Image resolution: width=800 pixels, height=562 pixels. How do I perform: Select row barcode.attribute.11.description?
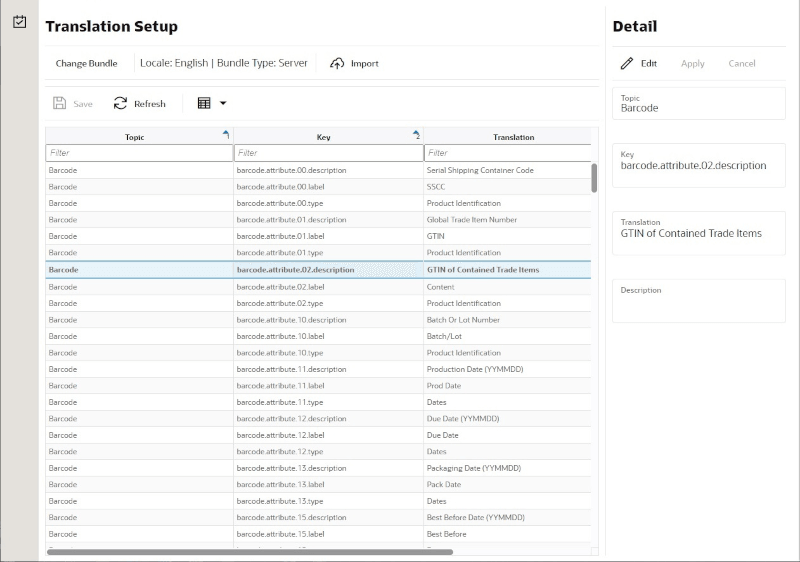318,369
